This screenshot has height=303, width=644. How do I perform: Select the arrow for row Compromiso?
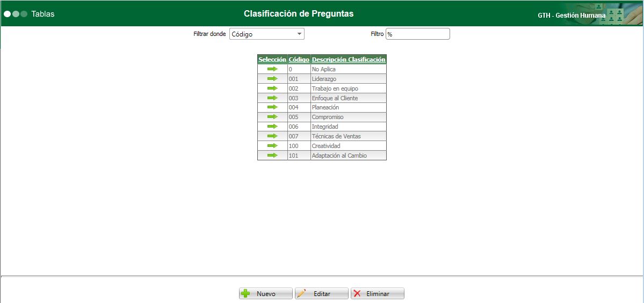click(x=272, y=117)
